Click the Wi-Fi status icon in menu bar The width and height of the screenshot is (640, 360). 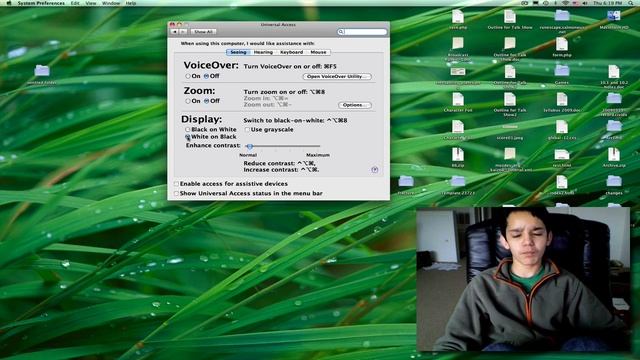[565, 3]
